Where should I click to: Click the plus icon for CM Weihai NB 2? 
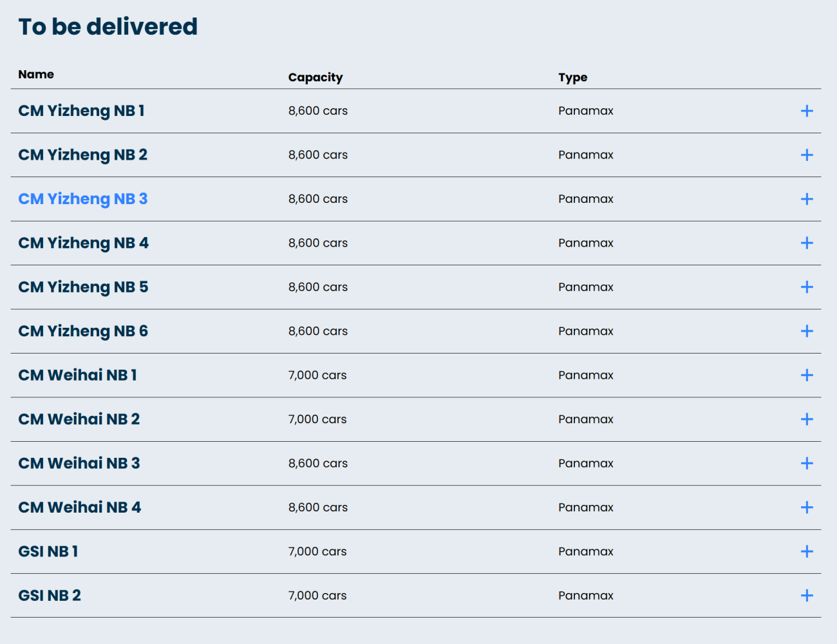[807, 419]
